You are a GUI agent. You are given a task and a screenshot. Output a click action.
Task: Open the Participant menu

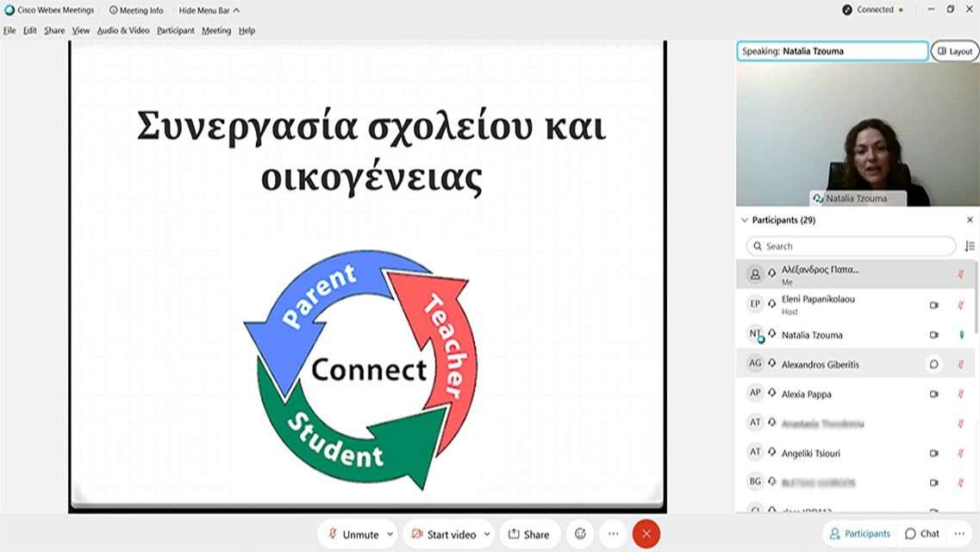click(x=176, y=30)
